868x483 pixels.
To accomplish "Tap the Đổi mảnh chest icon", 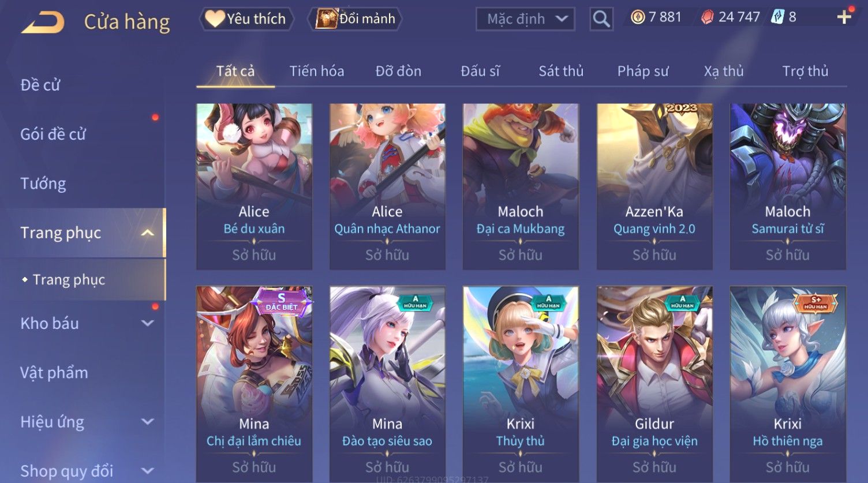I will click(x=326, y=18).
